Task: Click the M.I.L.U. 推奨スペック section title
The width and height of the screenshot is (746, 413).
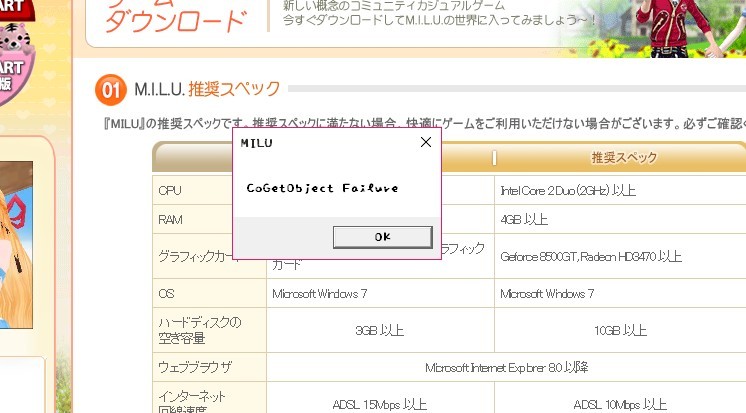Action: (x=207, y=90)
